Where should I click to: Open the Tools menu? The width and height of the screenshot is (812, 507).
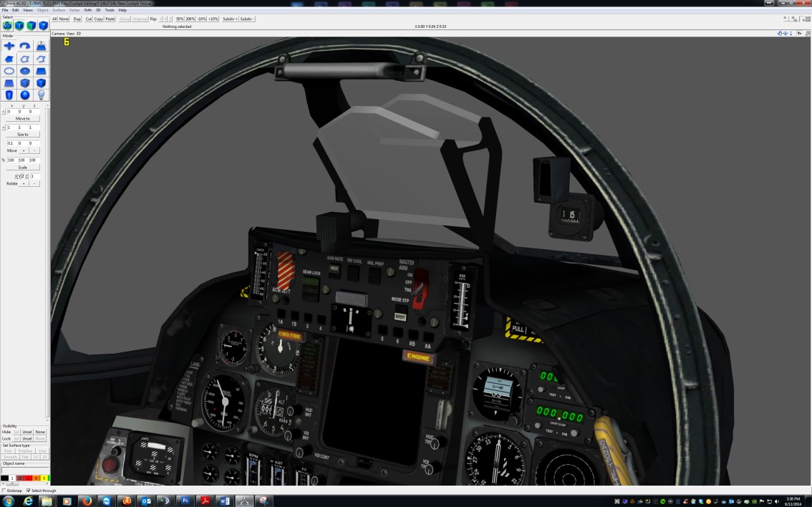point(110,10)
